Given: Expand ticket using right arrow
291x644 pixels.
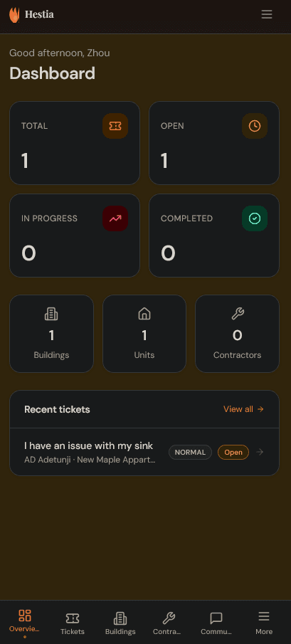Looking at the screenshot, I should tap(260, 452).
